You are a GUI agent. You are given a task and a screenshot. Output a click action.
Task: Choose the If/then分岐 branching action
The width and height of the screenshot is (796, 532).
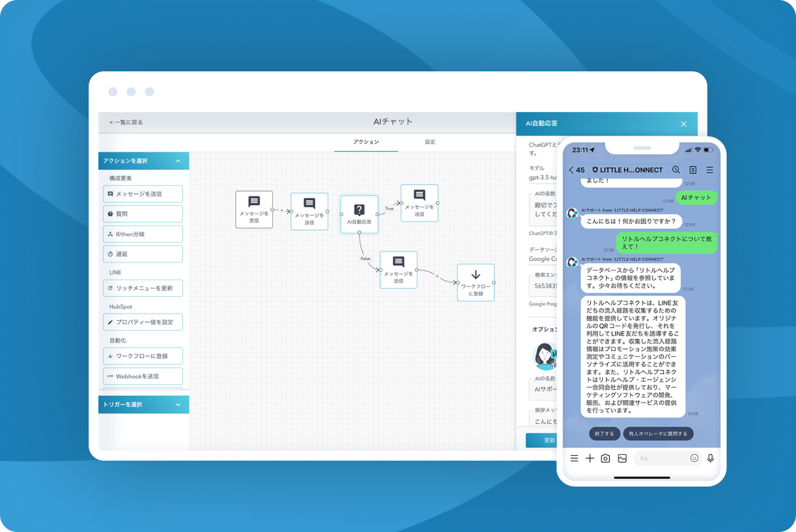tap(142, 234)
